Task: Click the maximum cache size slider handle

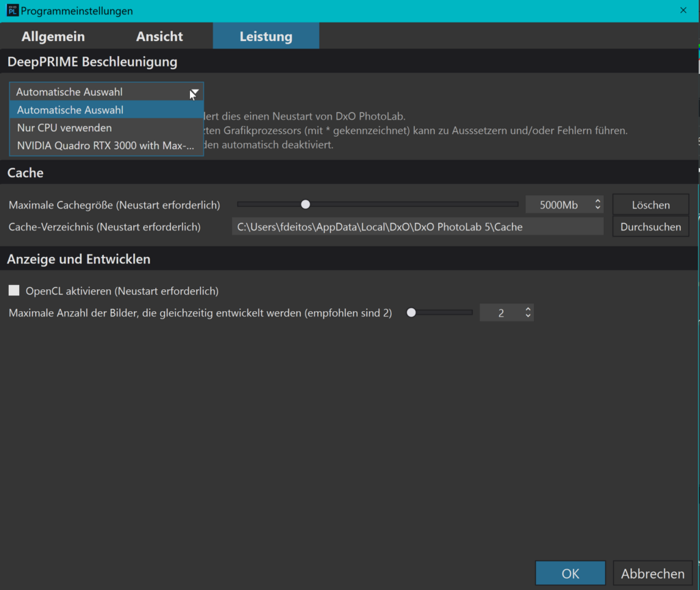Action: (306, 204)
